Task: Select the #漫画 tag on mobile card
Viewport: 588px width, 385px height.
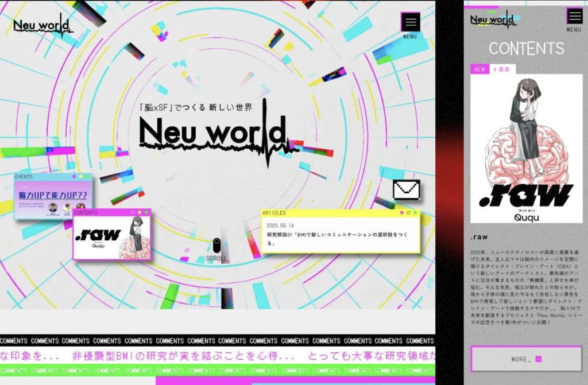Action: coord(502,69)
